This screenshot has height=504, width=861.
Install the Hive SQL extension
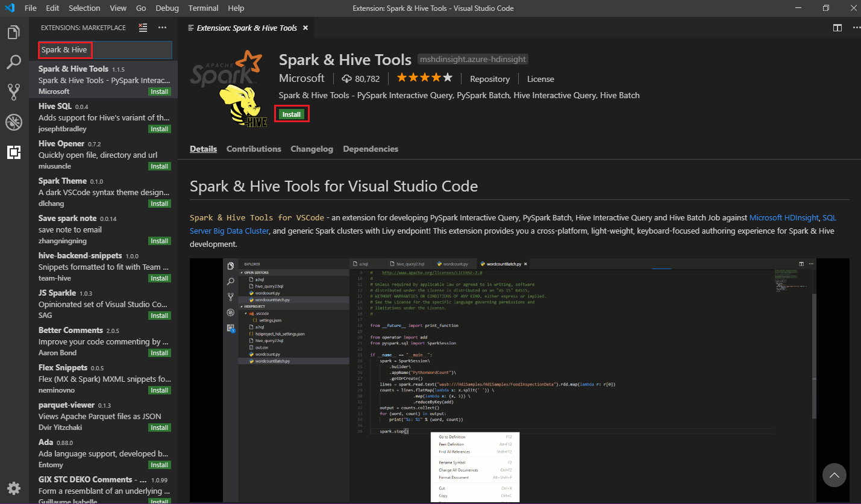(159, 128)
